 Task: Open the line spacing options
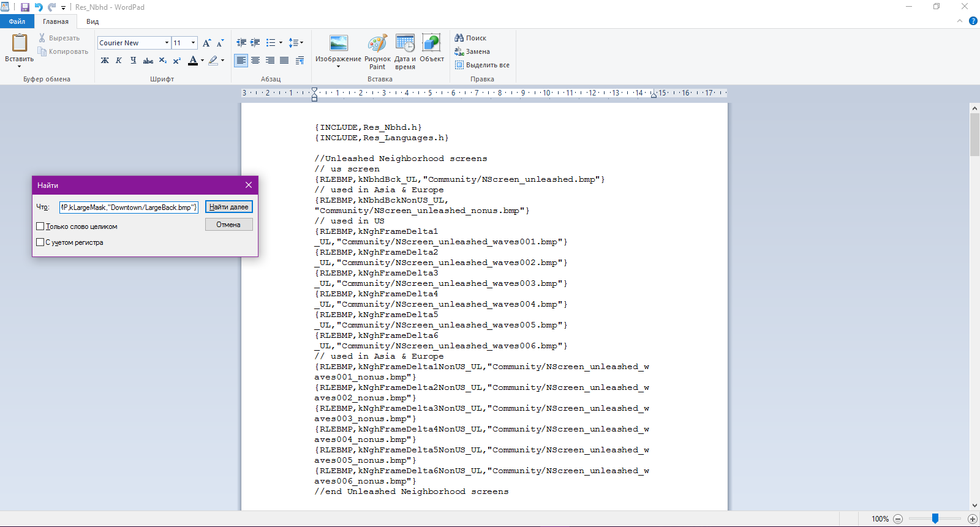point(296,43)
